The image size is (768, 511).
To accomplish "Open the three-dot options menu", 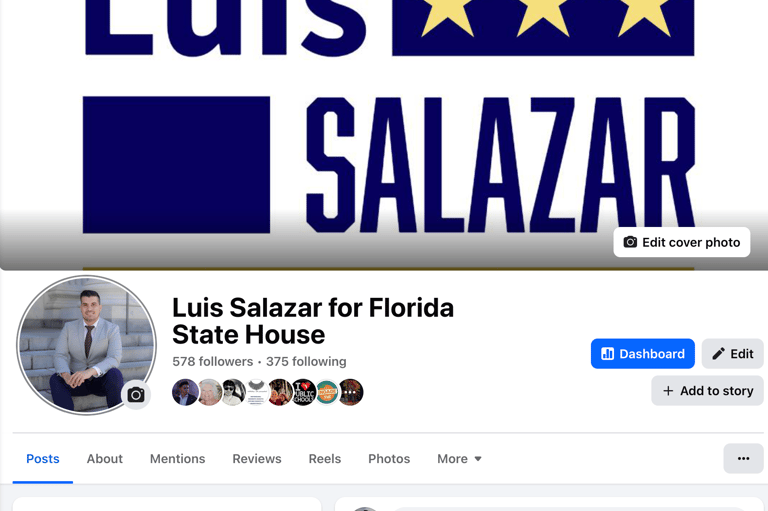I will click(743, 459).
